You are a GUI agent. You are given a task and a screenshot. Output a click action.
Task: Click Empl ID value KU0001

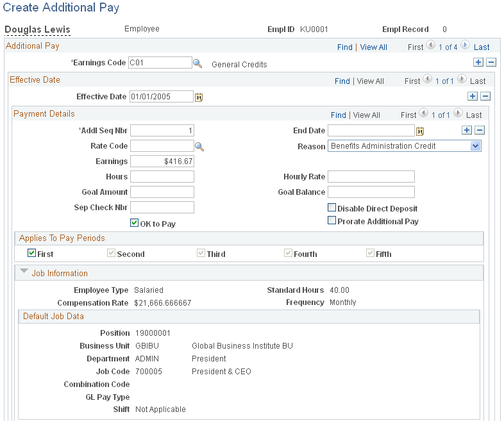(314, 29)
